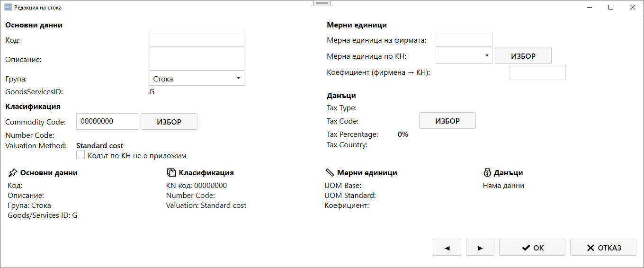This screenshot has height=268, width=644.
Task: Maximize the Редакция на стока window
Action: pyautogui.click(x=611, y=7)
